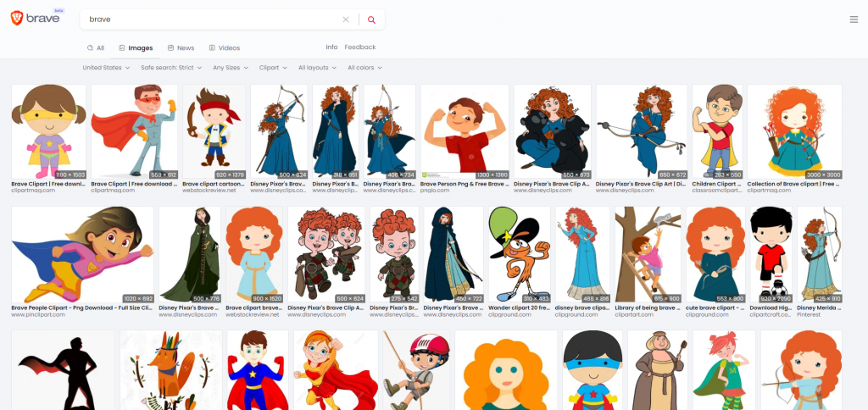Open the All colors filter

(x=364, y=68)
